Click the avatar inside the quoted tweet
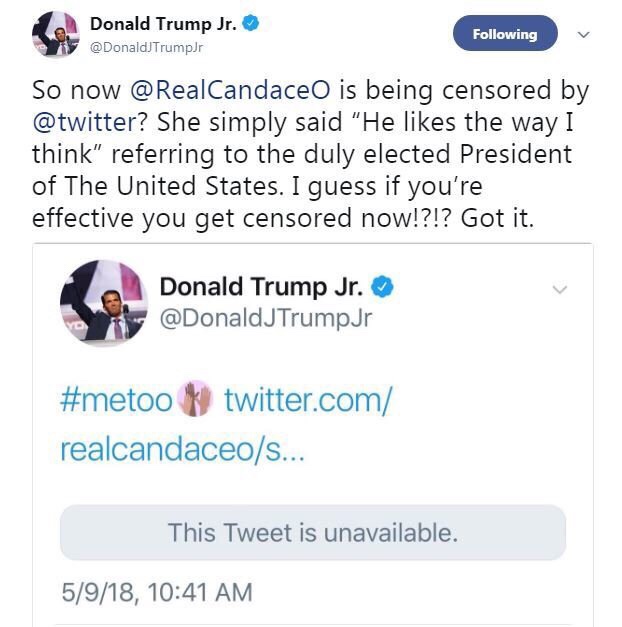This screenshot has width=622, height=627. (x=106, y=302)
